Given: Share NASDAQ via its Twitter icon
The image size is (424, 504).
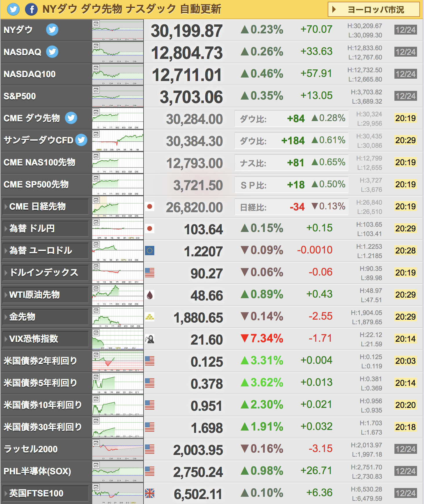Looking at the screenshot, I should click(x=52, y=52).
